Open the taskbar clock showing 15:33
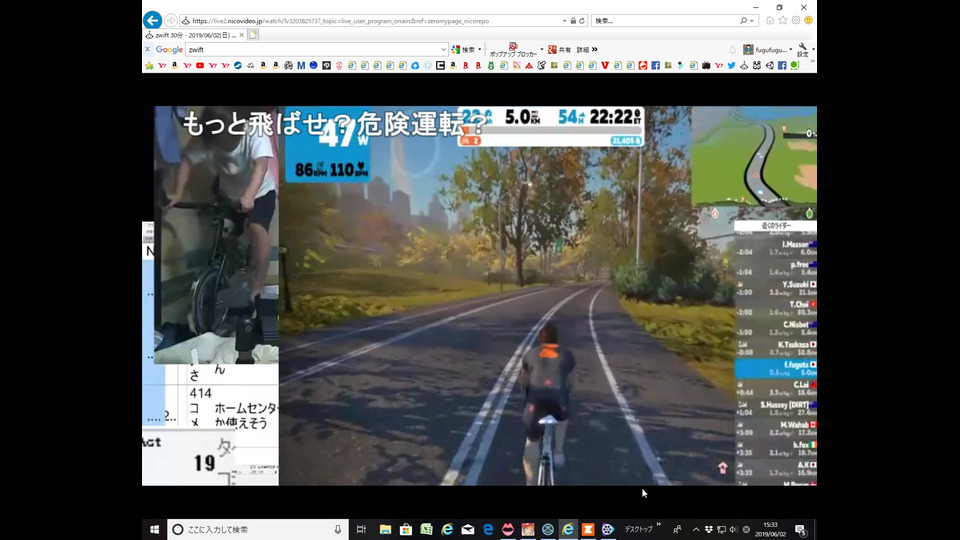Image resolution: width=960 pixels, height=540 pixels. (x=770, y=529)
